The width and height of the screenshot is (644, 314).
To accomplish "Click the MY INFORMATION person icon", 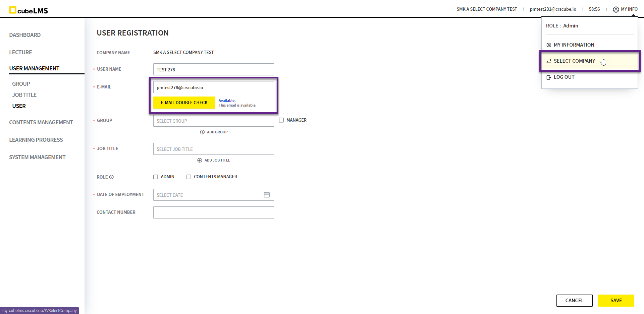I will click(x=549, y=45).
